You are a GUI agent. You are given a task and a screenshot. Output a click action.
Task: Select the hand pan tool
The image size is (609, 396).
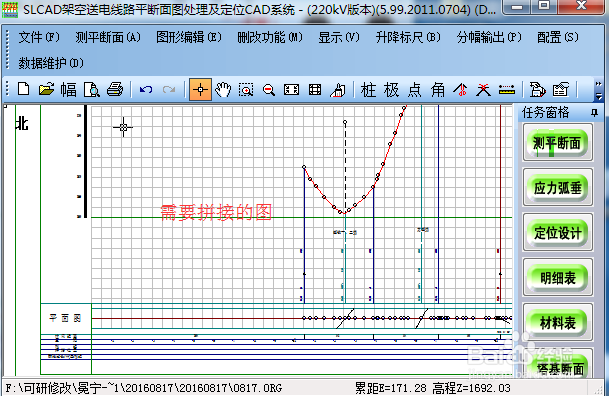point(223,90)
